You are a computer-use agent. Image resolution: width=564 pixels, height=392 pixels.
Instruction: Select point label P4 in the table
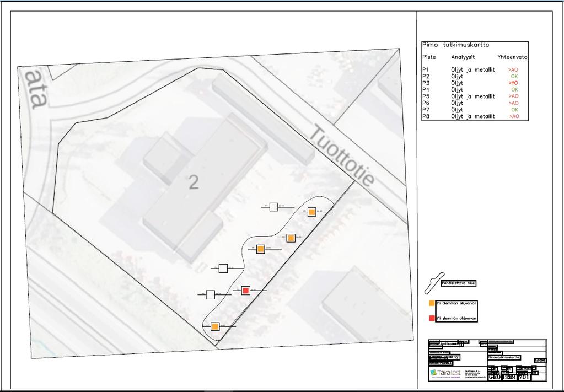pos(426,90)
